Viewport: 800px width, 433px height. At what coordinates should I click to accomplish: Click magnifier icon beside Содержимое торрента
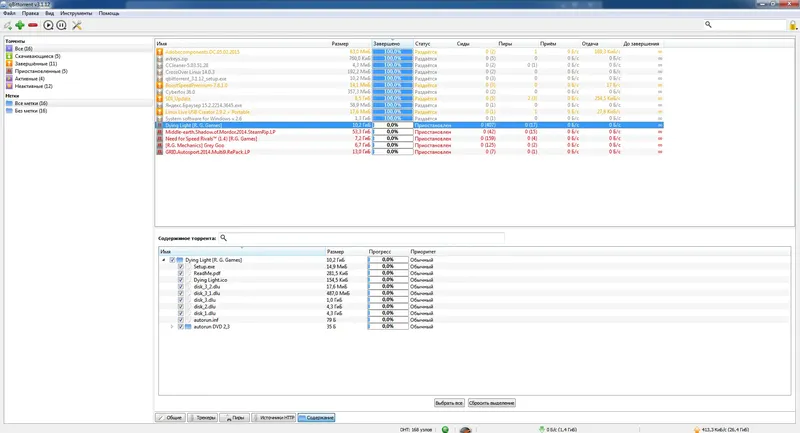(223, 238)
